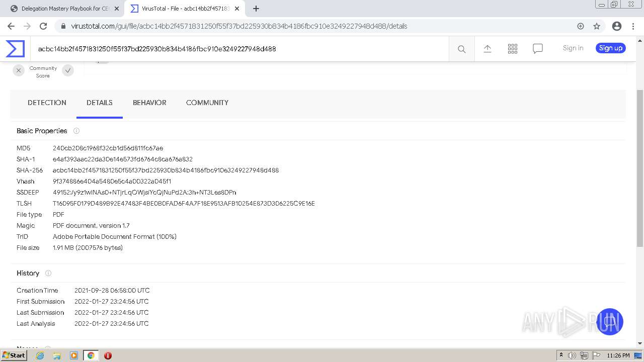644x362 pixels.
Task: Click the VirusTotal logo icon
Action: point(15,49)
